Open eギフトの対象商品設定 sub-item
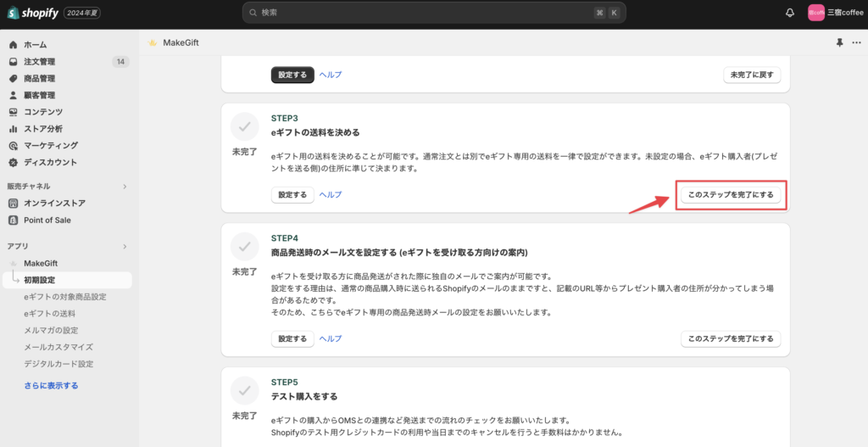The height and width of the screenshot is (447, 868). click(65, 297)
